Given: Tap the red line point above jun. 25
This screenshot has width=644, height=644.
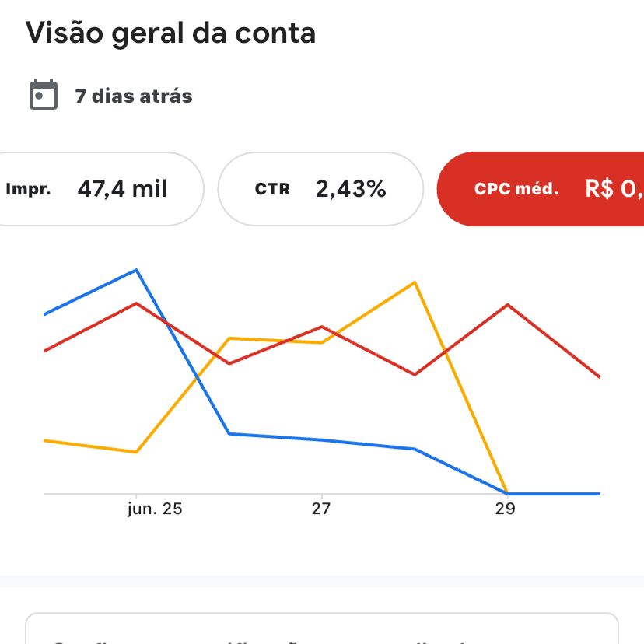Looking at the screenshot, I should pos(137,303).
